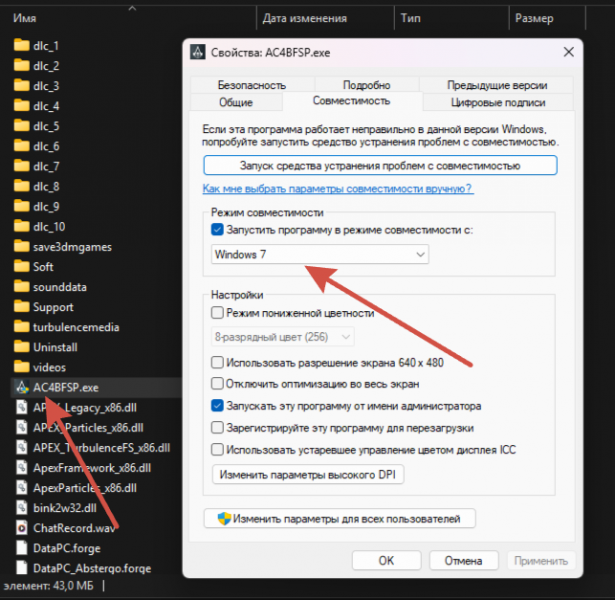Select the DataPC_Abstergo.forge file name
This screenshot has height=600, width=615.
pos(92,568)
